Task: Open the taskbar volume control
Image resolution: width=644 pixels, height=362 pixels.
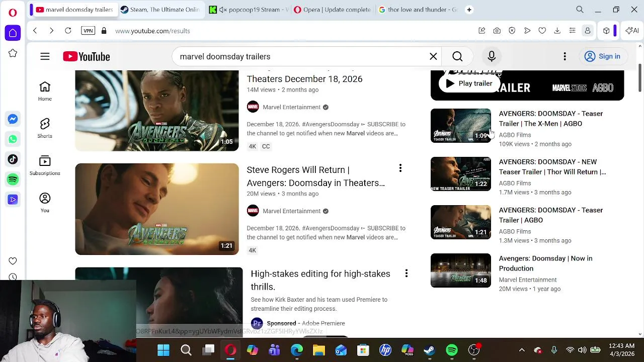Action: [582, 350]
